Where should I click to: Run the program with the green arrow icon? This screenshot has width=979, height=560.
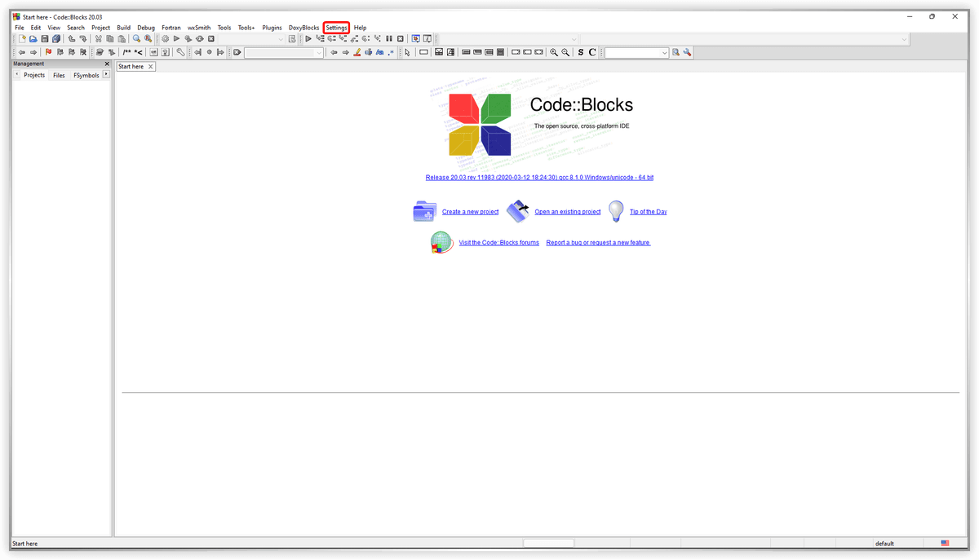[x=176, y=38]
